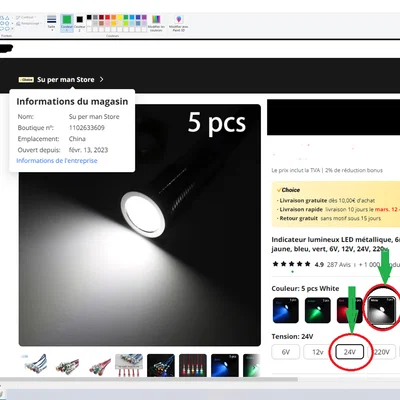
Task: Pick the orange palette swatch
Action: (114, 17)
